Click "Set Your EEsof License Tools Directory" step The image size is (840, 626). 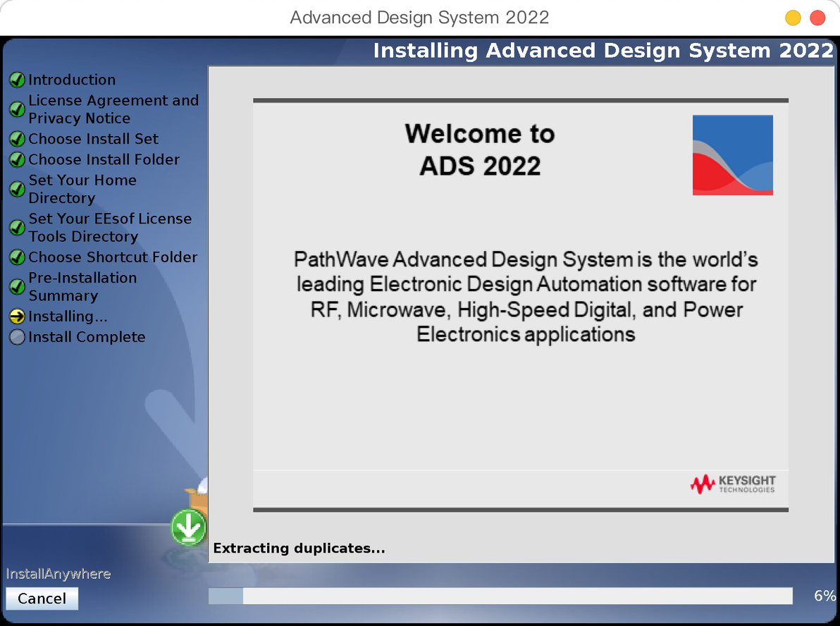point(110,228)
